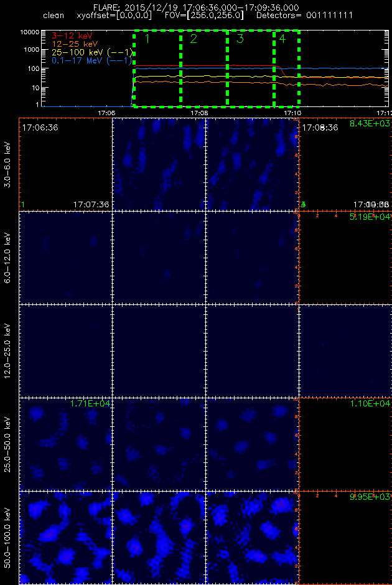Select the yellow 25-100 keV legend entry
This screenshot has width=392, height=585.
click(92, 52)
